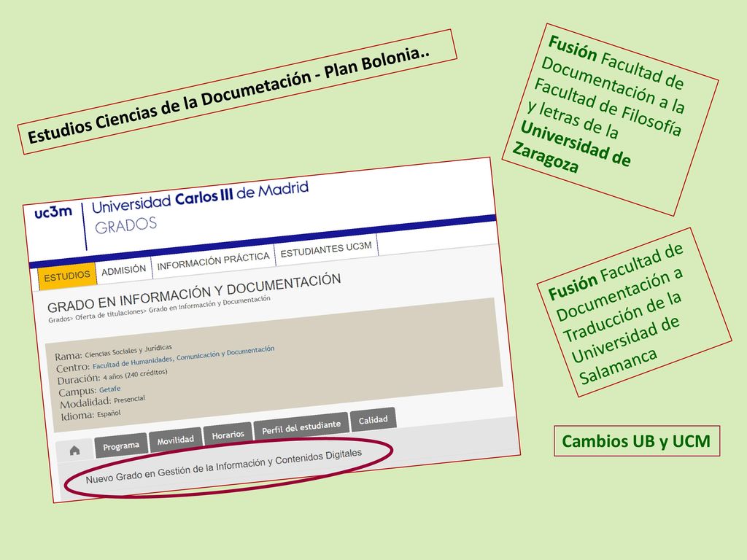This screenshot has height=560, width=747.
Task: Open the Getafe campus link
Action: 109,389
